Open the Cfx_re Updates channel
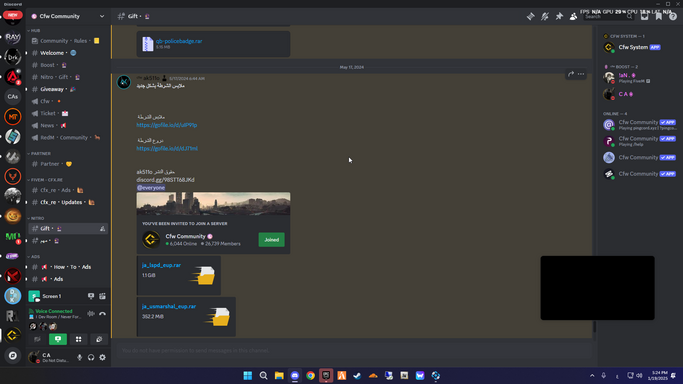The image size is (683, 384). click(x=68, y=202)
